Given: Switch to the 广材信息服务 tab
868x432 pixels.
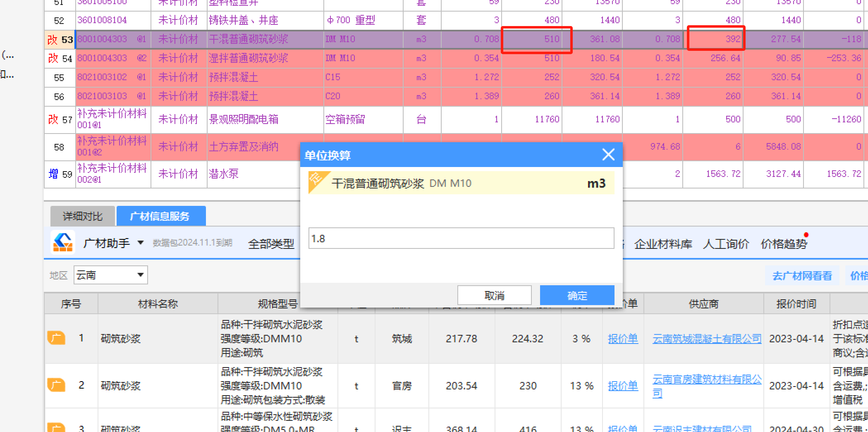Looking at the screenshot, I should tap(161, 216).
